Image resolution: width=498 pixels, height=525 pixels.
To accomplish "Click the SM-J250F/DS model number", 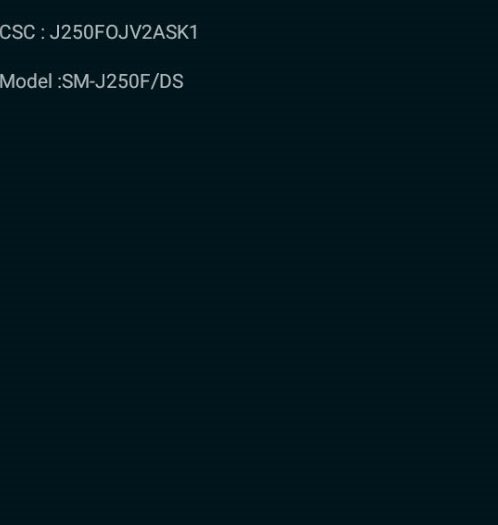I will pos(123,81).
